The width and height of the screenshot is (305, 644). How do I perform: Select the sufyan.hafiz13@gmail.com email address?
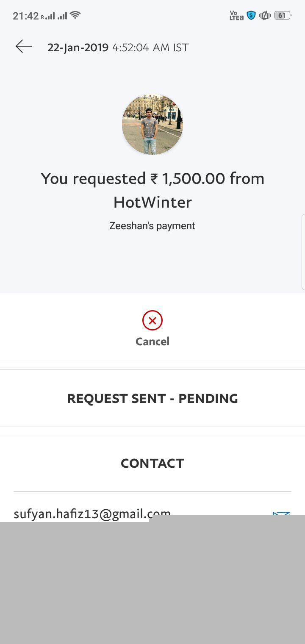(x=92, y=514)
